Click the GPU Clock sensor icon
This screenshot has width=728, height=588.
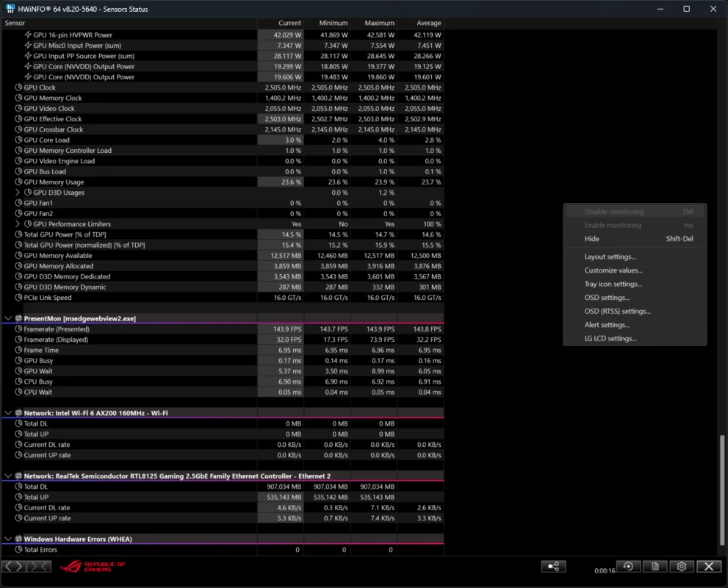18,87
